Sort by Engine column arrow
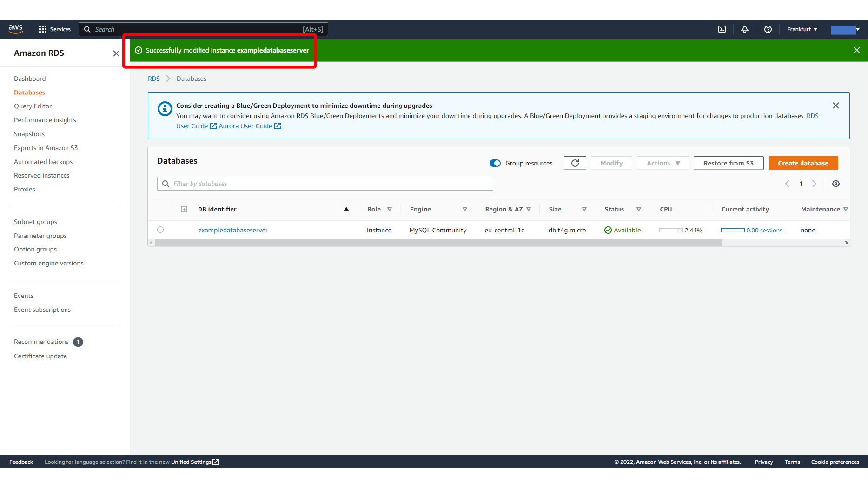The width and height of the screenshot is (868, 488). (464, 209)
